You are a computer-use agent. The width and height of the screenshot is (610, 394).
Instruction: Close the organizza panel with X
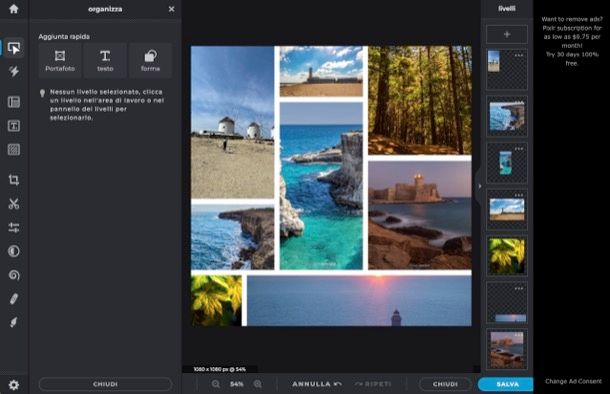171,9
